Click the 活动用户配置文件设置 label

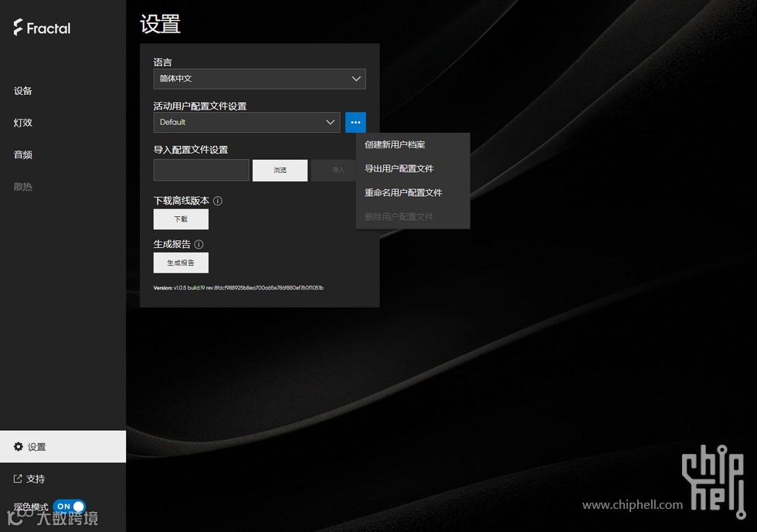[200, 106]
